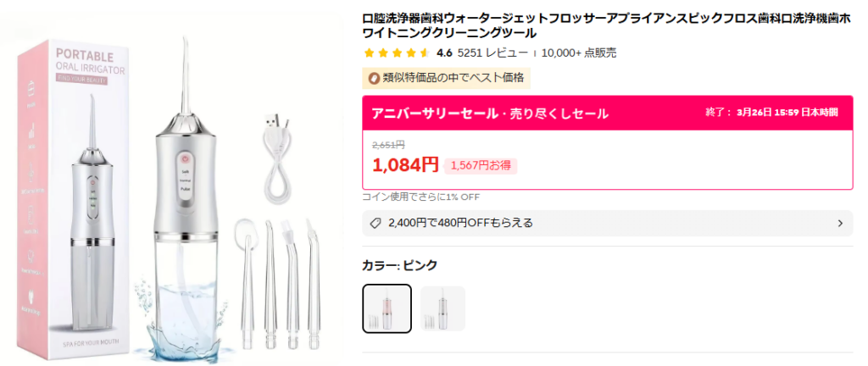Click the five-star rating icons
The image size is (868, 366).
click(x=396, y=53)
